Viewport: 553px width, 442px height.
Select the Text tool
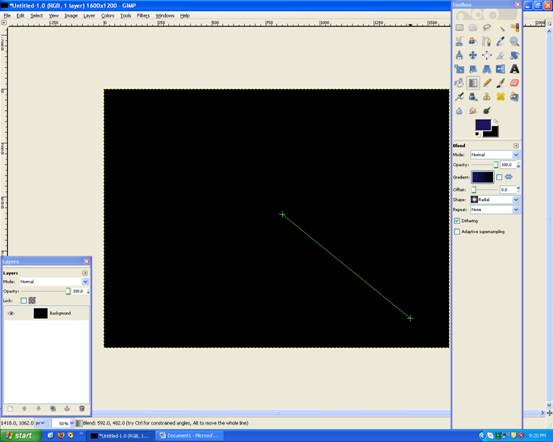[514, 69]
